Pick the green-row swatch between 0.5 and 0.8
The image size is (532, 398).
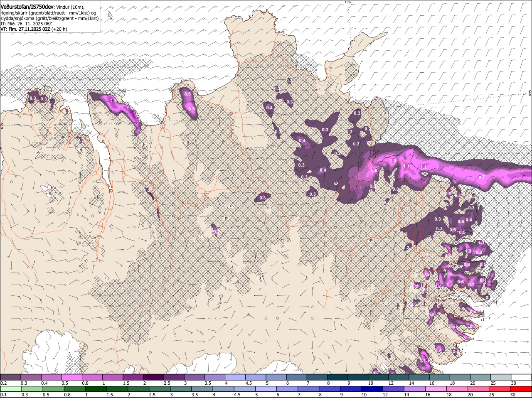coord(53,389)
